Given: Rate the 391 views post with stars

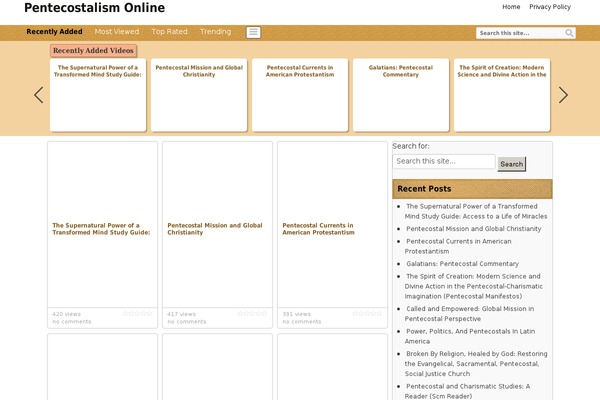Looking at the screenshot, I should pyautogui.click(x=367, y=313).
